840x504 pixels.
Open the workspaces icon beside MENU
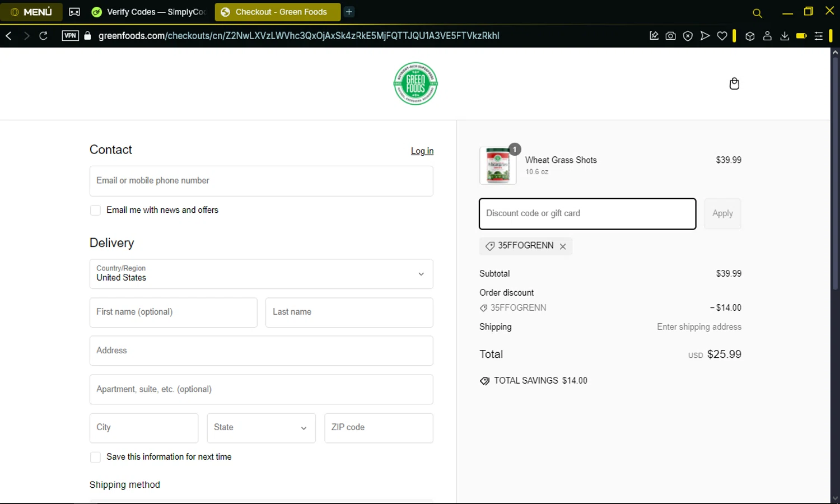click(74, 12)
